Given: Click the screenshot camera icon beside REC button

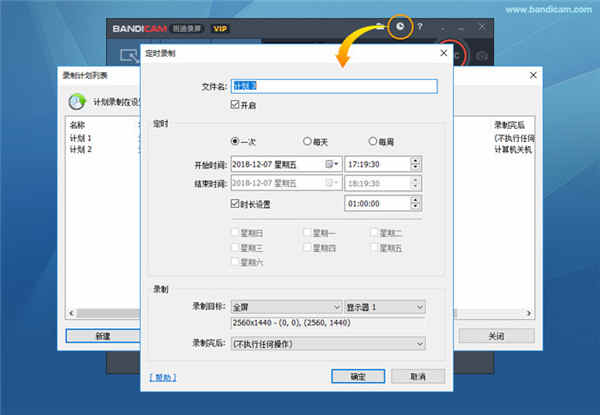Looking at the screenshot, I should pyautogui.click(x=481, y=57).
